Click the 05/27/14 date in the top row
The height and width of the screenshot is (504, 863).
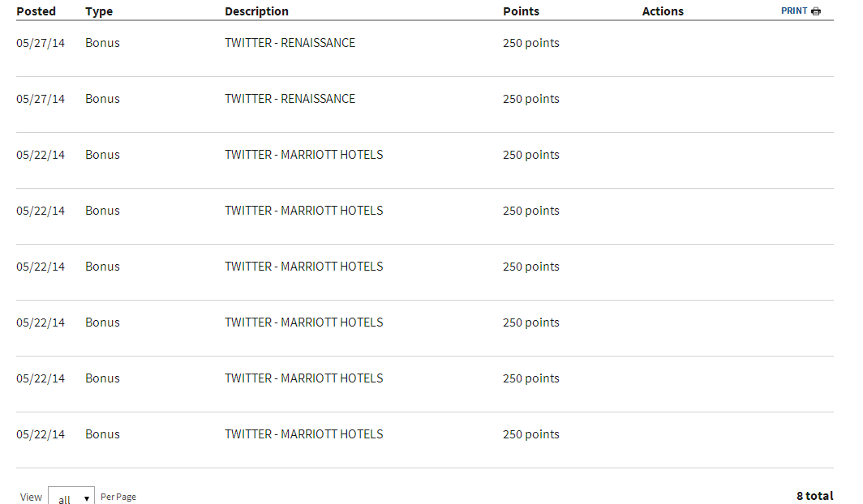point(41,43)
